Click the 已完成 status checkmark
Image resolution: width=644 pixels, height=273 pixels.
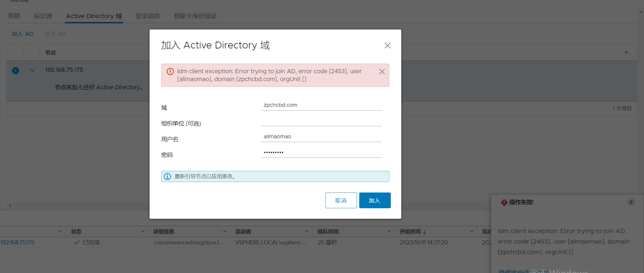point(77,242)
